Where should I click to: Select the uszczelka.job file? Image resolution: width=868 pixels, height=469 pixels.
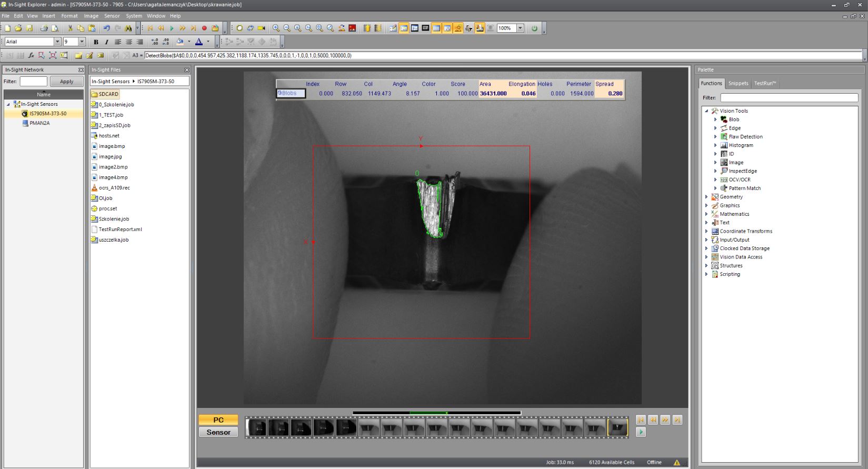[x=109, y=240]
